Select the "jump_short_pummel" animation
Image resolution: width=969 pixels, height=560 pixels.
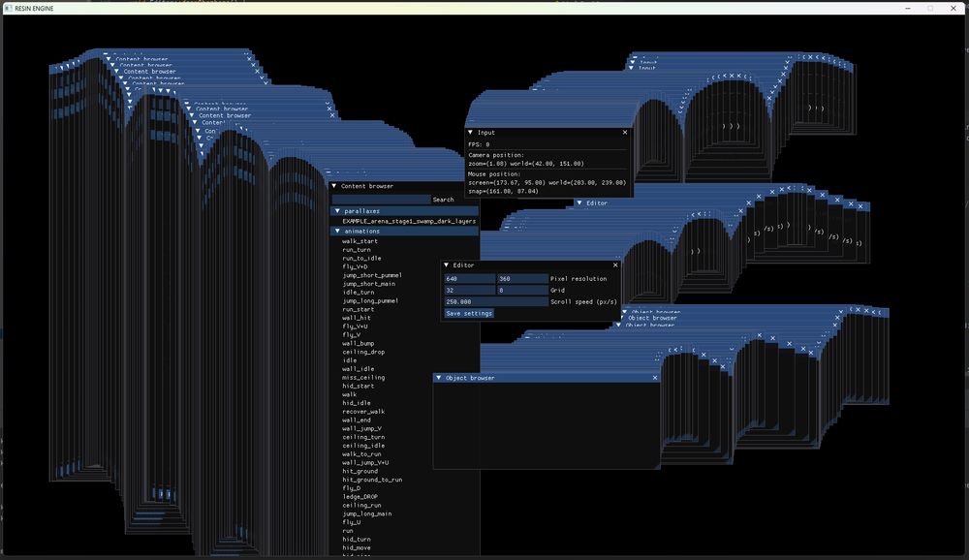[372, 276]
